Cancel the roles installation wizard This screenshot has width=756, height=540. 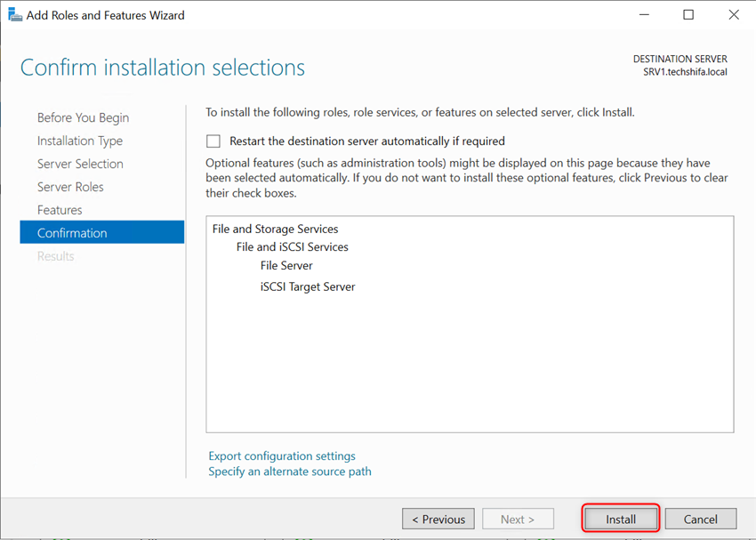(701, 519)
